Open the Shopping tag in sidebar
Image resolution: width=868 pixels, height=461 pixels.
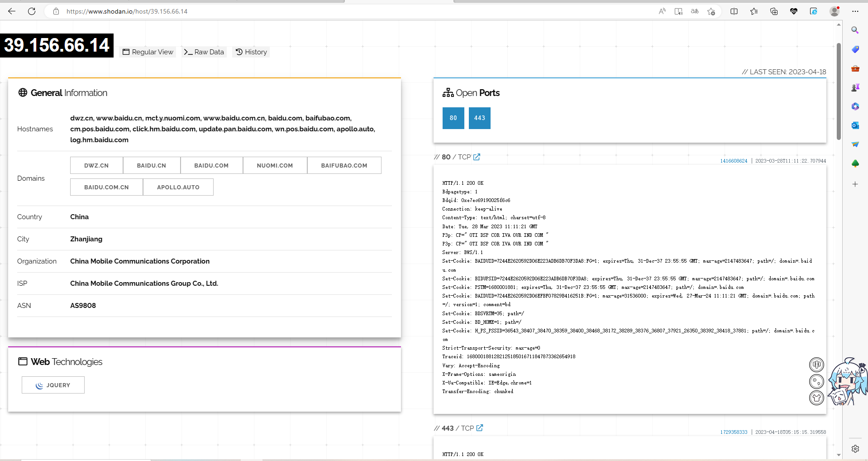pyautogui.click(x=855, y=49)
